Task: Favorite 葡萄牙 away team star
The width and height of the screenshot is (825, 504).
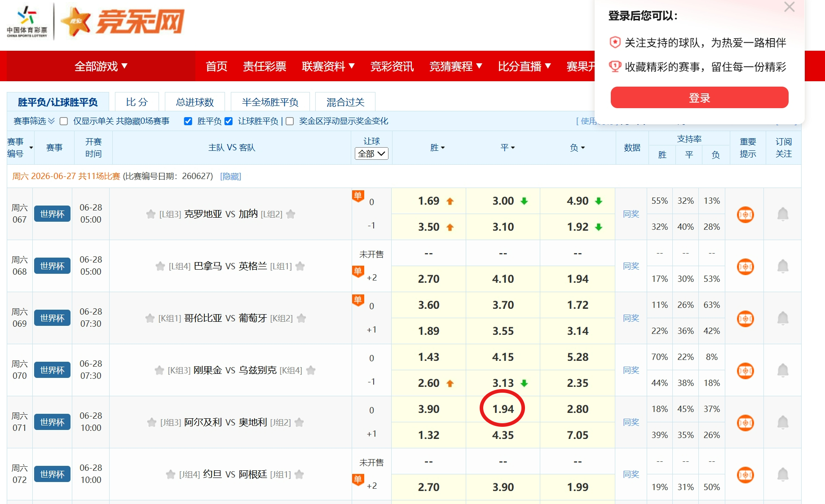Action: (301, 318)
